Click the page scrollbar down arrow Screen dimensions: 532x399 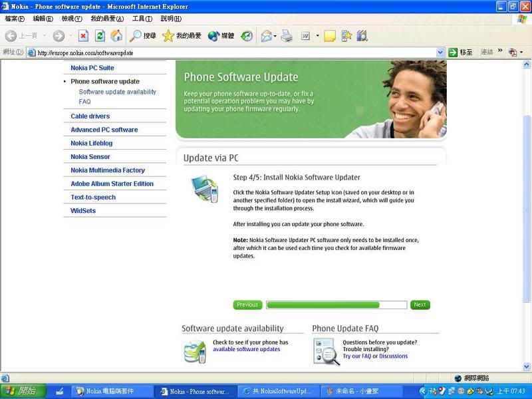[527, 366]
